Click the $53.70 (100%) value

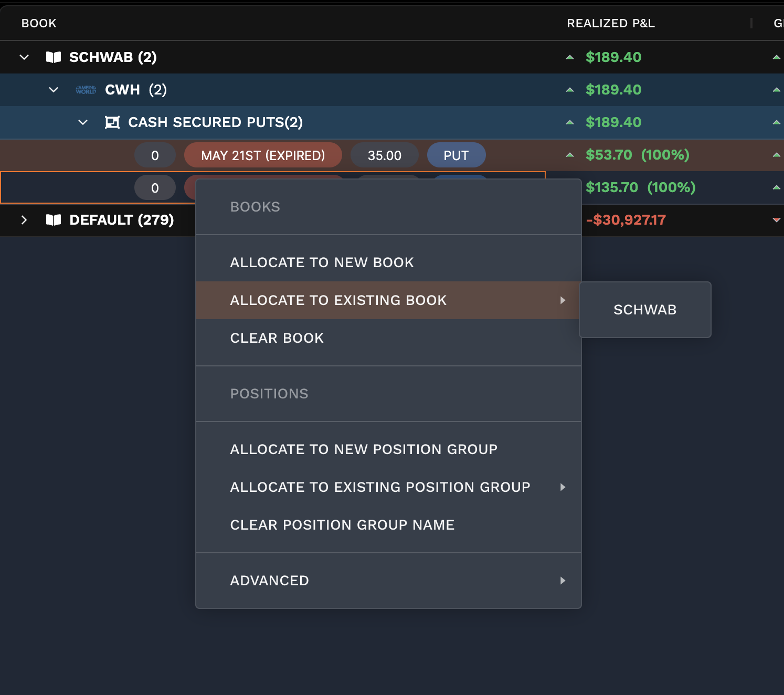[638, 155]
